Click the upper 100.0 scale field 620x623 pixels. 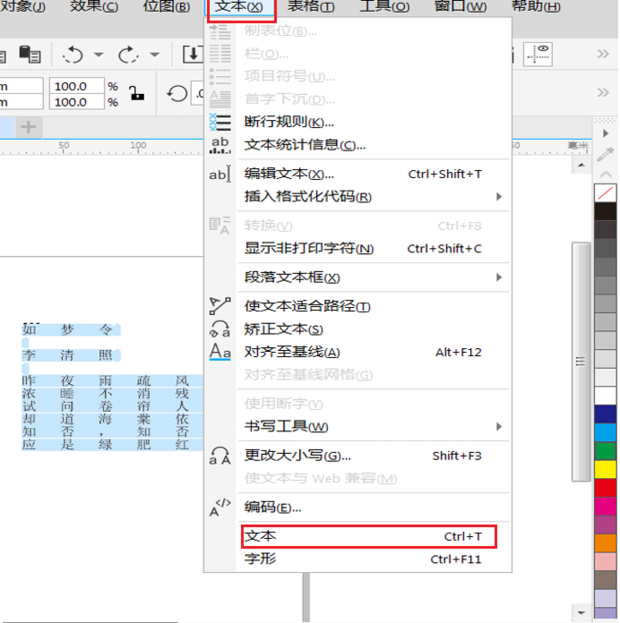click(77, 86)
